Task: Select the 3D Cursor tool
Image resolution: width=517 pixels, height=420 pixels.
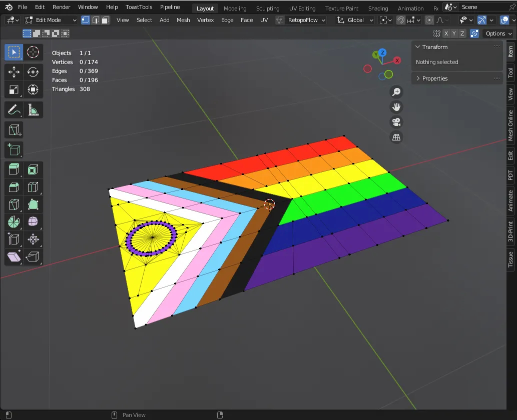Action: [x=33, y=52]
